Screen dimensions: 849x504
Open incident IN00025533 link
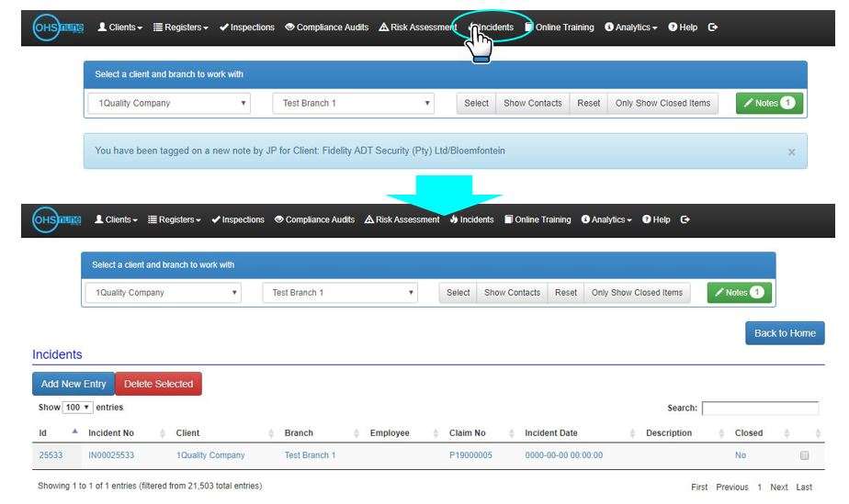pos(111,455)
